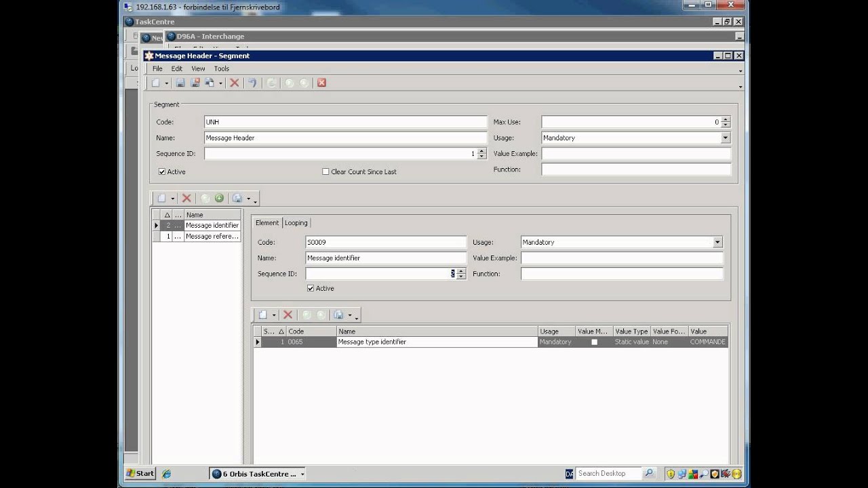868x488 pixels.
Task: Switch to the Looping tab
Action: [x=296, y=223]
